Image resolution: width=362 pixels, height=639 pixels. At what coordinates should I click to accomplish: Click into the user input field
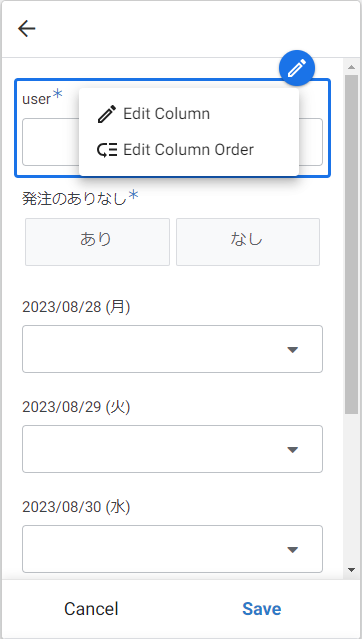click(x=172, y=142)
